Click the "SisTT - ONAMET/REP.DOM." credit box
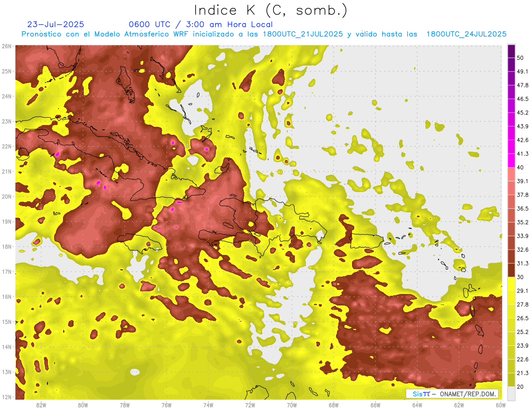The width and height of the screenshot is (532, 411). pyautogui.click(x=452, y=394)
